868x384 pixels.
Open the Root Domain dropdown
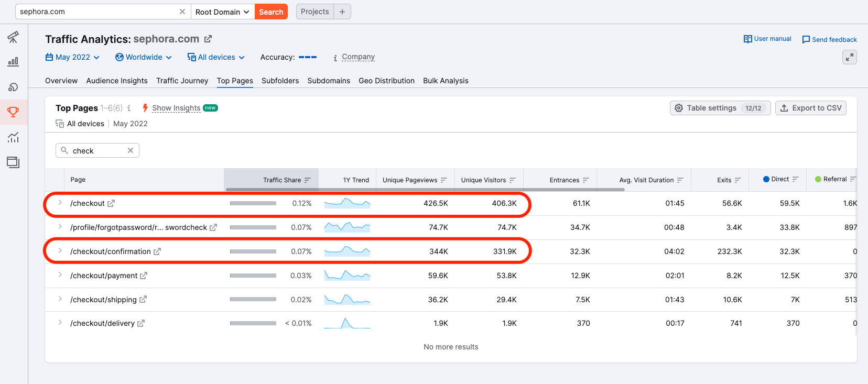click(x=223, y=12)
